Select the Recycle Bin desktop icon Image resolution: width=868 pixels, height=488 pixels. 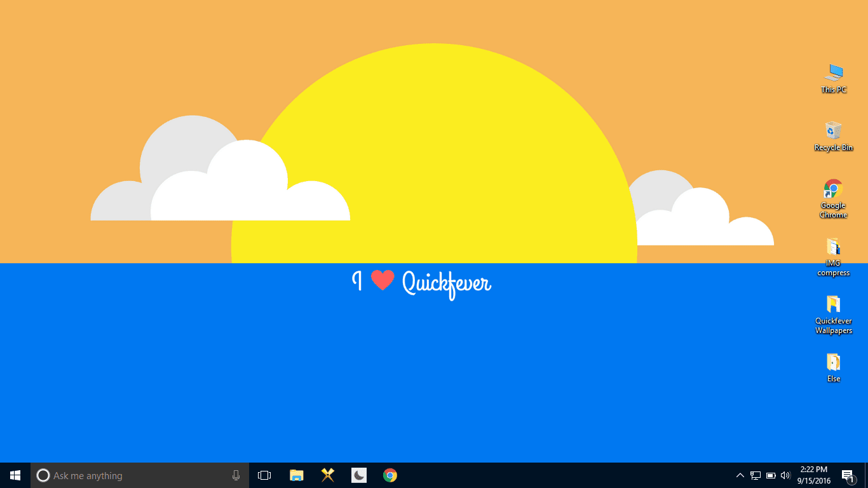click(x=833, y=136)
